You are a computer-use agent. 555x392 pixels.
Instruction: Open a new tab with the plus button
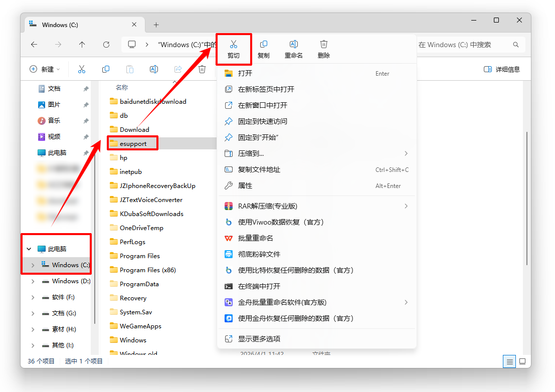[156, 25]
